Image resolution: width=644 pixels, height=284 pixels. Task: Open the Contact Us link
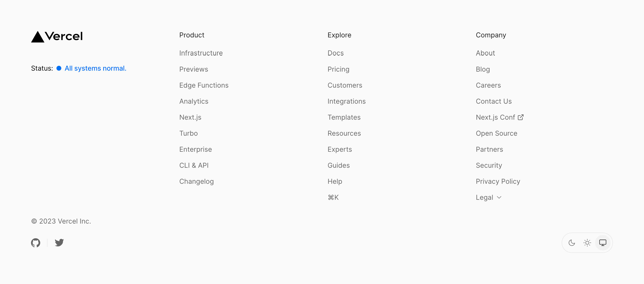click(494, 101)
